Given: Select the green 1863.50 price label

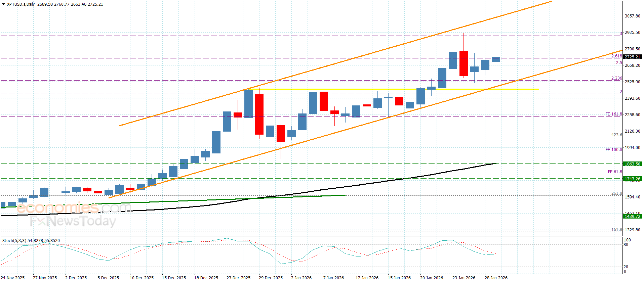Looking at the screenshot, I should (632, 164).
